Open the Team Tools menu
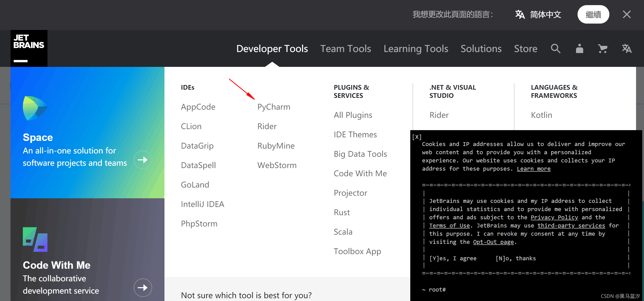This screenshot has height=301, width=644. [346, 49]
